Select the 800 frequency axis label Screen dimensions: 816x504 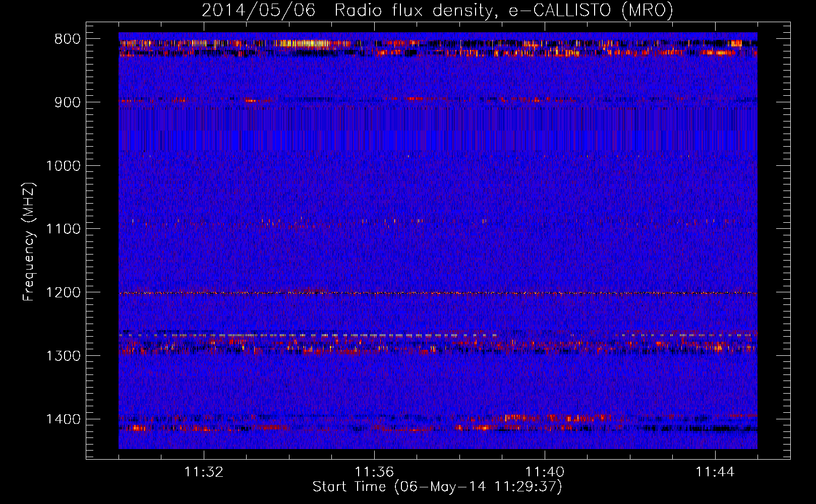pyautogui.click(x=67, y=39)
